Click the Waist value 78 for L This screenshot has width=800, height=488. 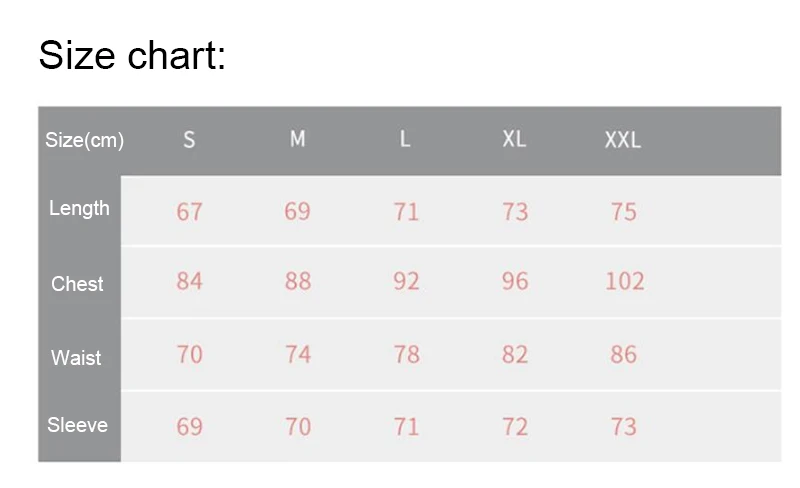407,354
